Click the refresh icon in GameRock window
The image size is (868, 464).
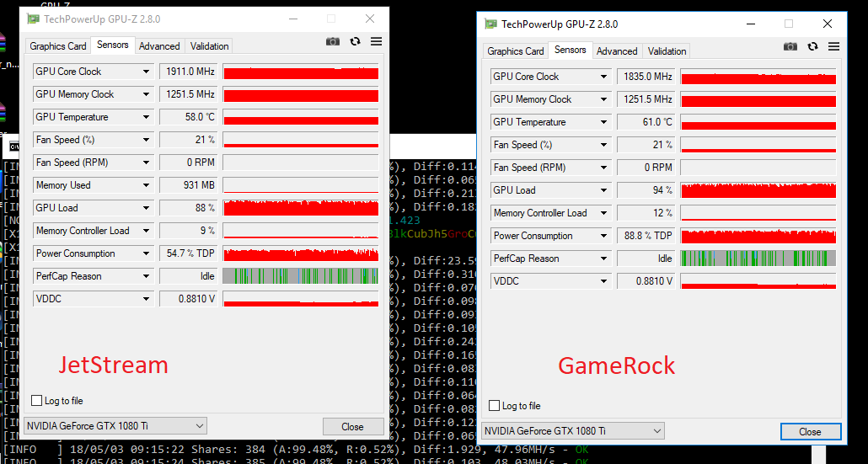pos(812,46)
